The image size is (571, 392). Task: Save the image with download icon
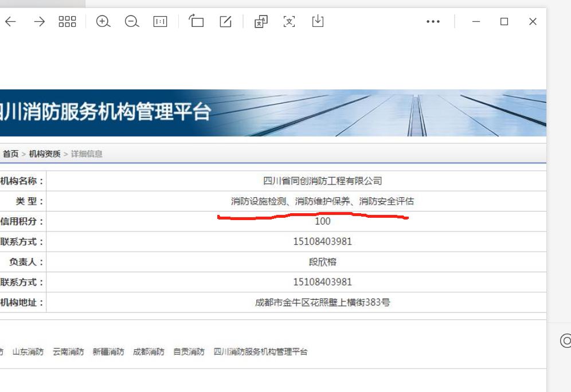click(318, 21)
